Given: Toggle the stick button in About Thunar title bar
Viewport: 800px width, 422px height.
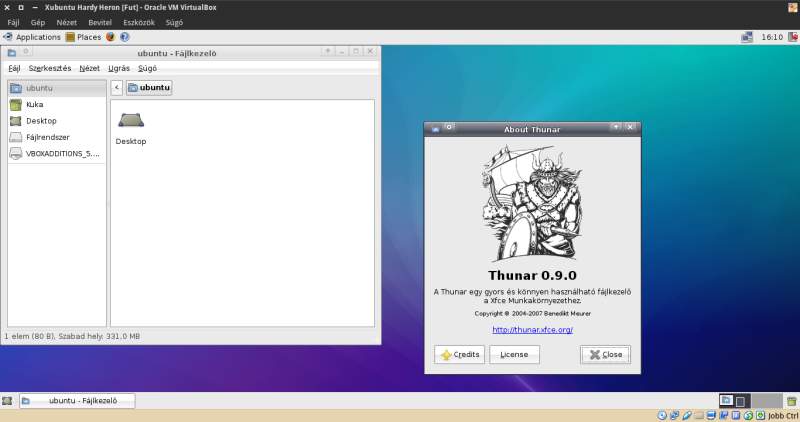Looking at the screenshot, I should [449, 127].
